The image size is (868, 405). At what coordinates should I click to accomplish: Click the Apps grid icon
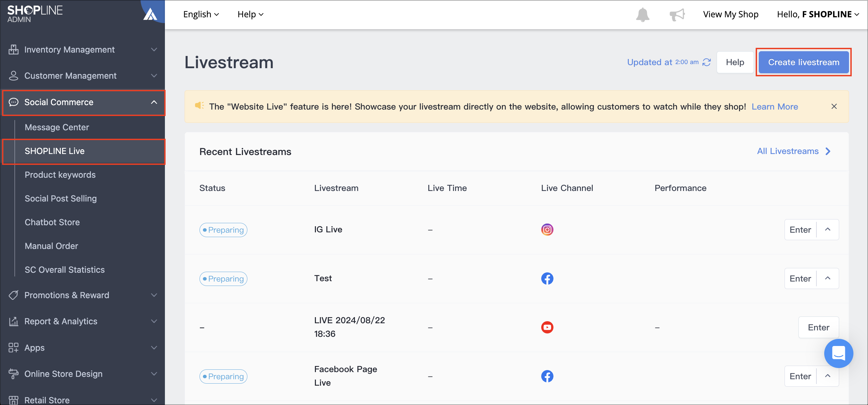[x=14, y=348]
